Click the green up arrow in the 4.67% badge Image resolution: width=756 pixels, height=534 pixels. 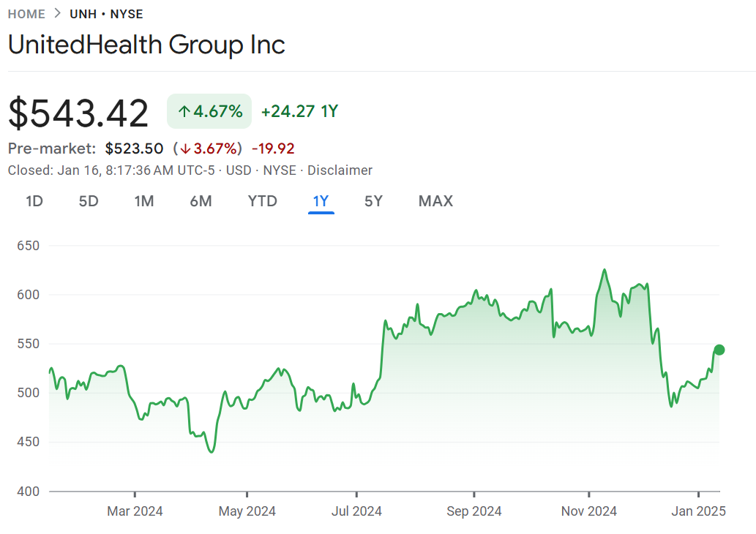click(184, 111)
